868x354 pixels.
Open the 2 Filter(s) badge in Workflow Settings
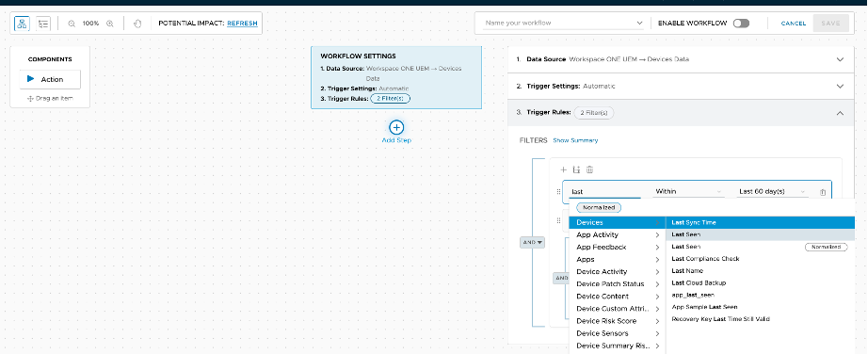tap(391, 98)
